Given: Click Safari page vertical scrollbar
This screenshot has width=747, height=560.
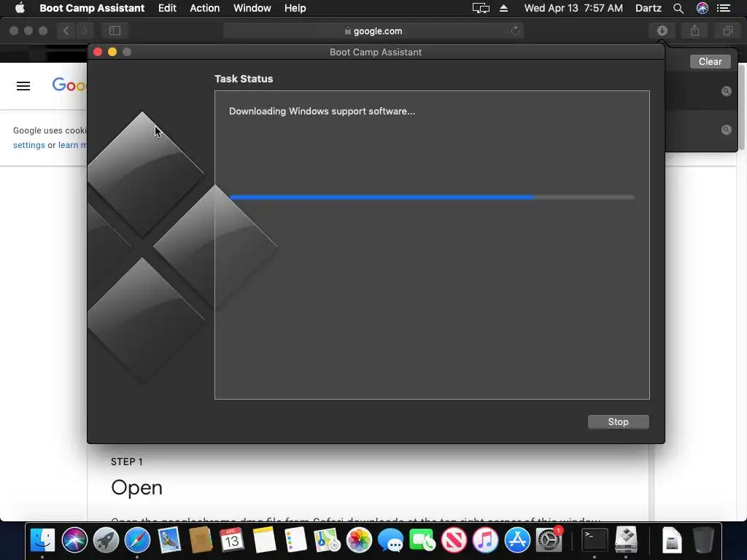Looking at the screenshot, I should coord(742,107).
